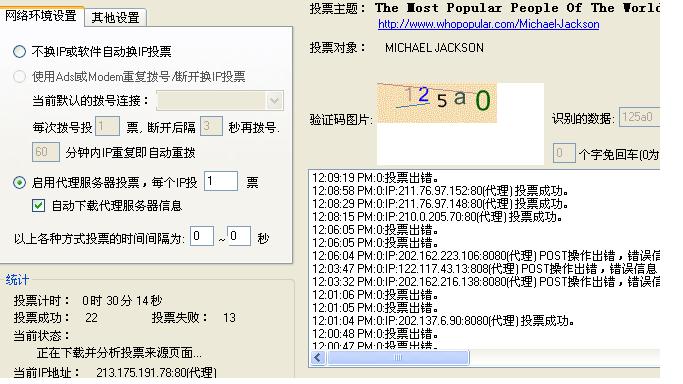Switch to the 其他设置 tab
683x384 pixels.
click(115, 17)
